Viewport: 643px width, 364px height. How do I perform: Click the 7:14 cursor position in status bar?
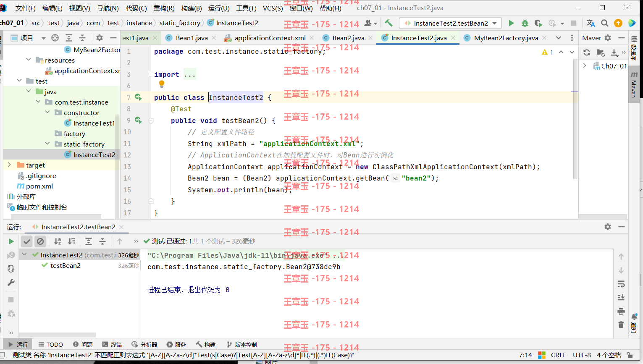click(525, 355)
